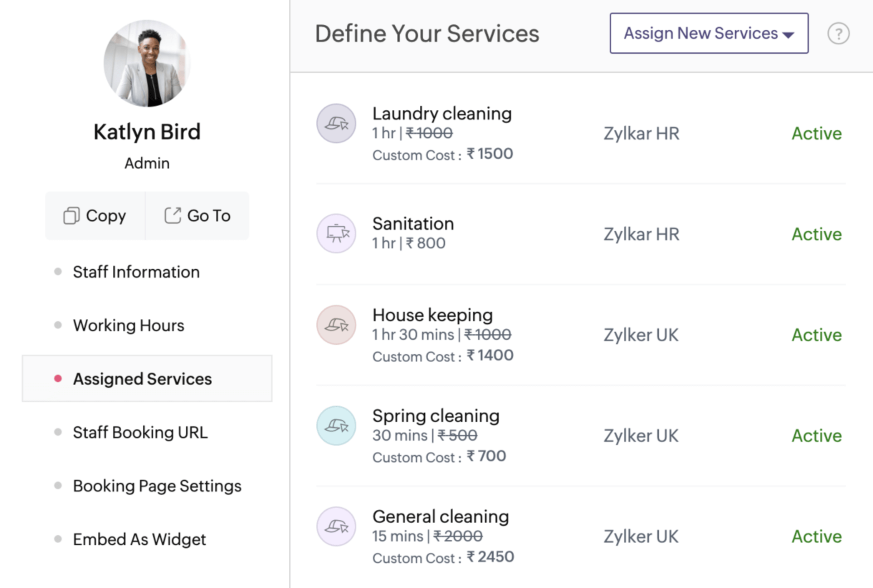
Task: Switch to Working Hours section
Action: coord(129,325)
